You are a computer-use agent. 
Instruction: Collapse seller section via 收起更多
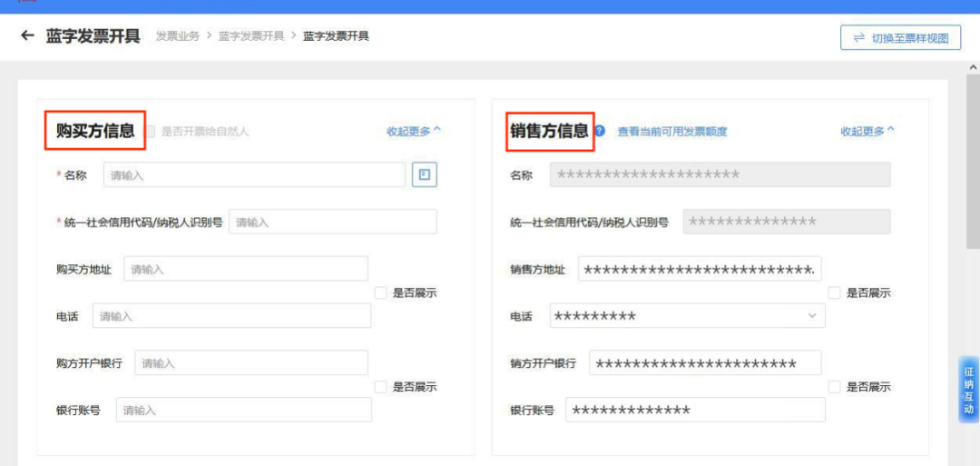(x=867, y=131)
